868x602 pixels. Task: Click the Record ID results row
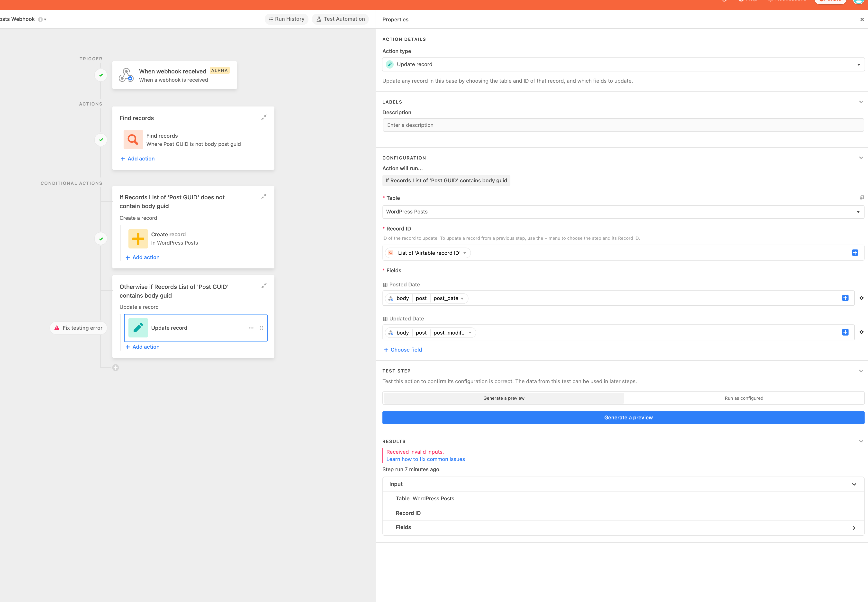coord(623,513)
